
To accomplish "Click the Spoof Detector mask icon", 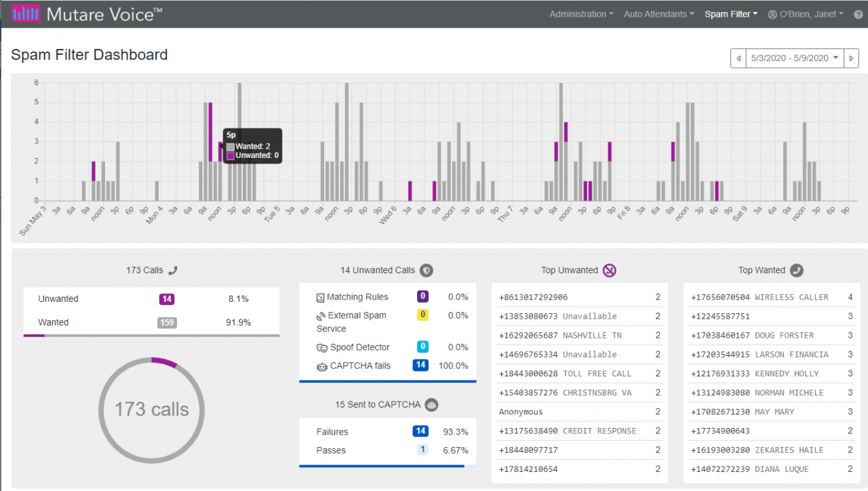I will pyautogui.click(x=322, y=347).
